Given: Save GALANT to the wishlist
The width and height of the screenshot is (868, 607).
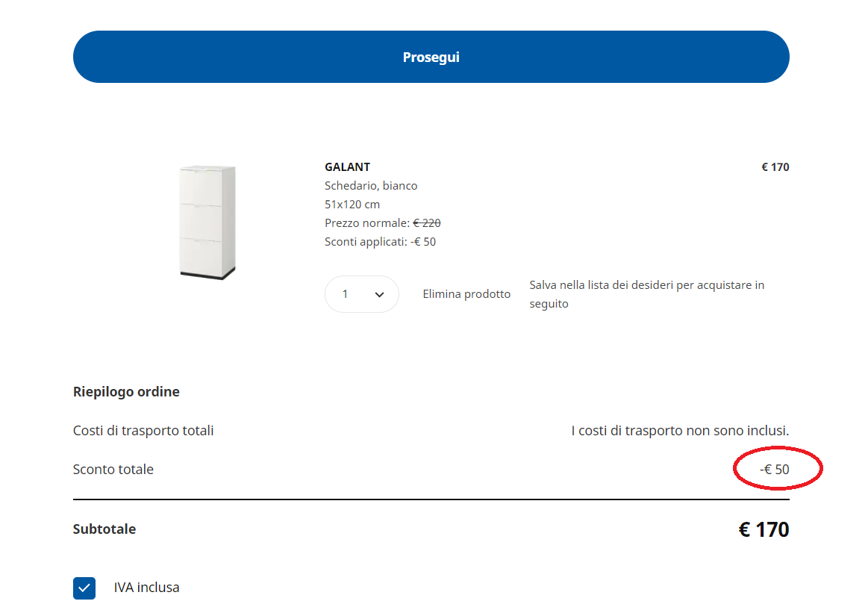Looking at the screenshot, I should (x=646, y=293).
